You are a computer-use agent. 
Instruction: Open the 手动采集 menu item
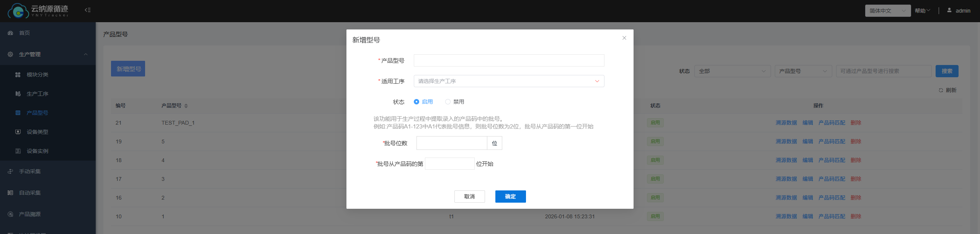tap(30, 171)
